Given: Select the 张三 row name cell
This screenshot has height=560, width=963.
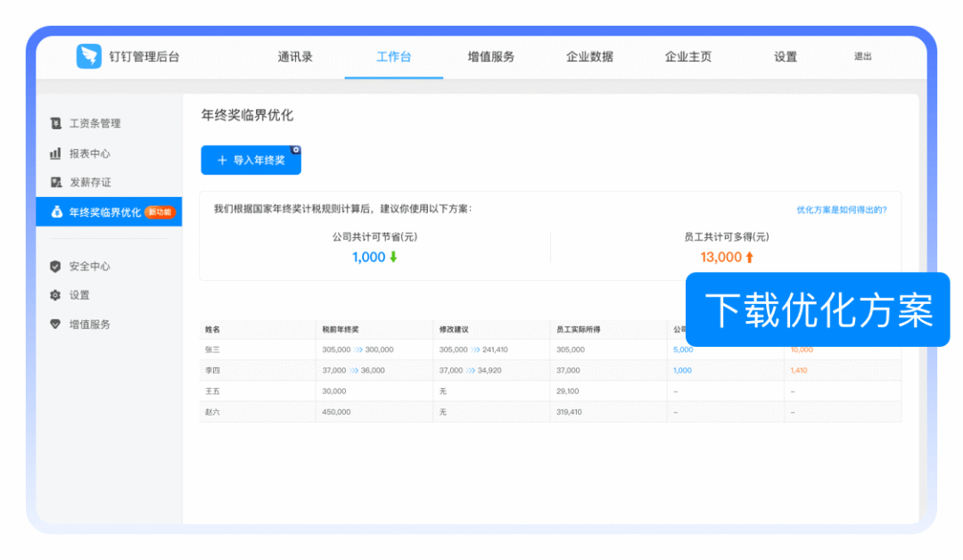Looking at the screenshot, I should coord(213,350).
